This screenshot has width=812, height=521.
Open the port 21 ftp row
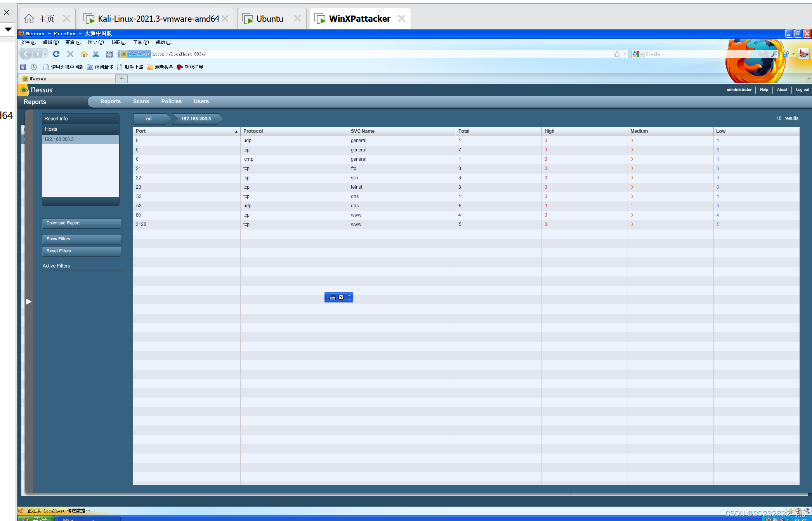[x=466, y=168]
